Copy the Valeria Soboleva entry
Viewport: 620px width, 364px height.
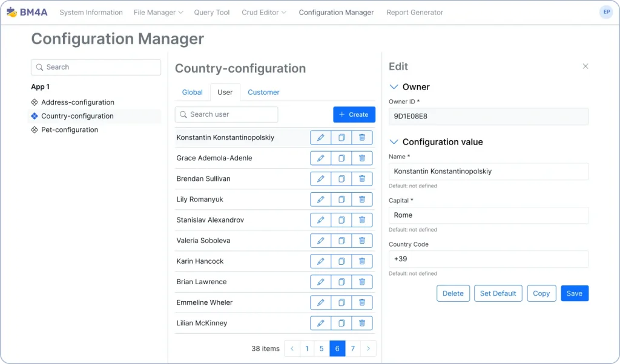pyautogui.click(x=341, y=241)
